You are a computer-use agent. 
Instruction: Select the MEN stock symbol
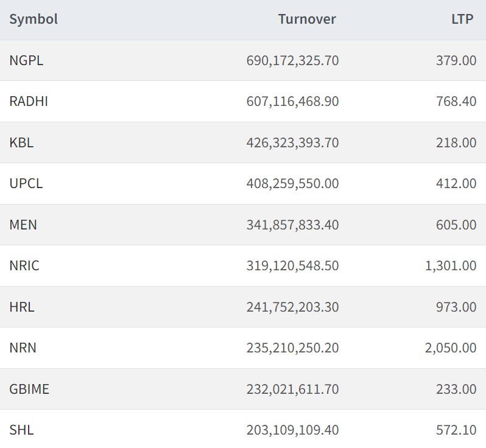pyautogui.click(x=23, y=225)
